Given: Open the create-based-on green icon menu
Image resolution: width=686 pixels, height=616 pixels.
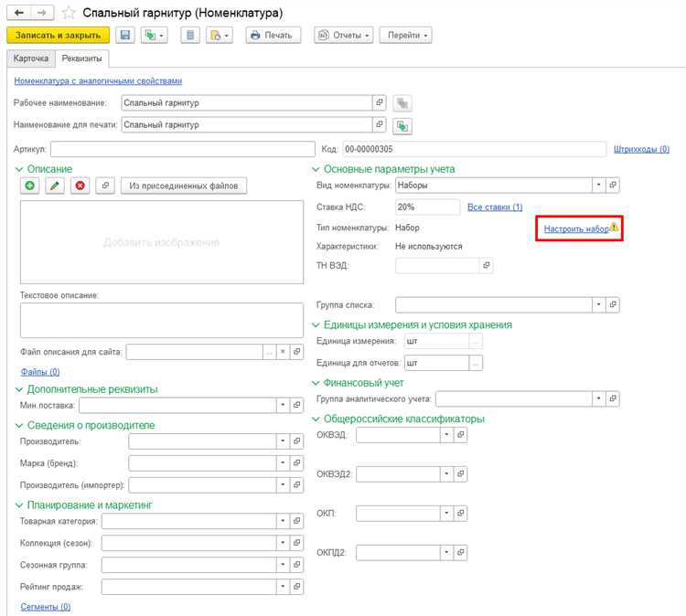Looking at the screenshot, I should pyautogui.click(x=154, y=35).
